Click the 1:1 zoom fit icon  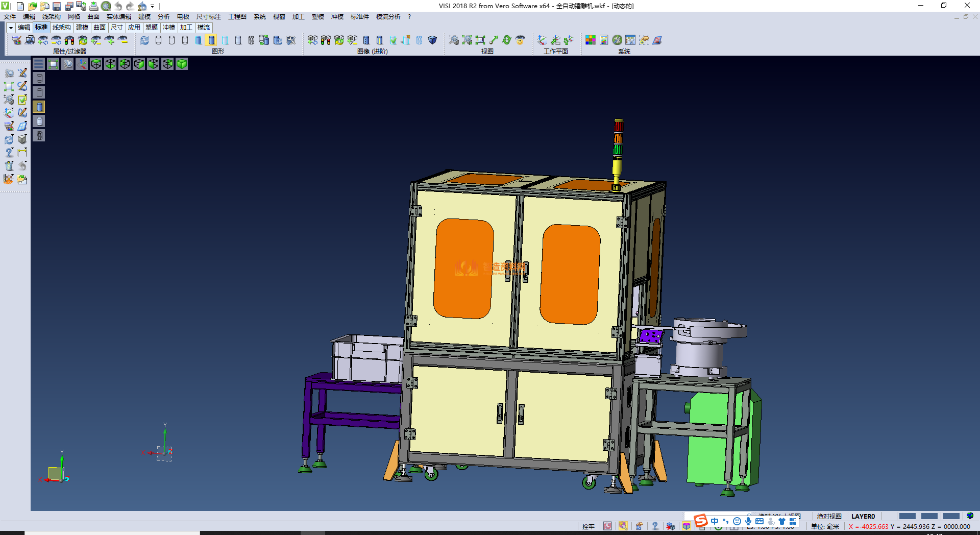tap(480, 40)
